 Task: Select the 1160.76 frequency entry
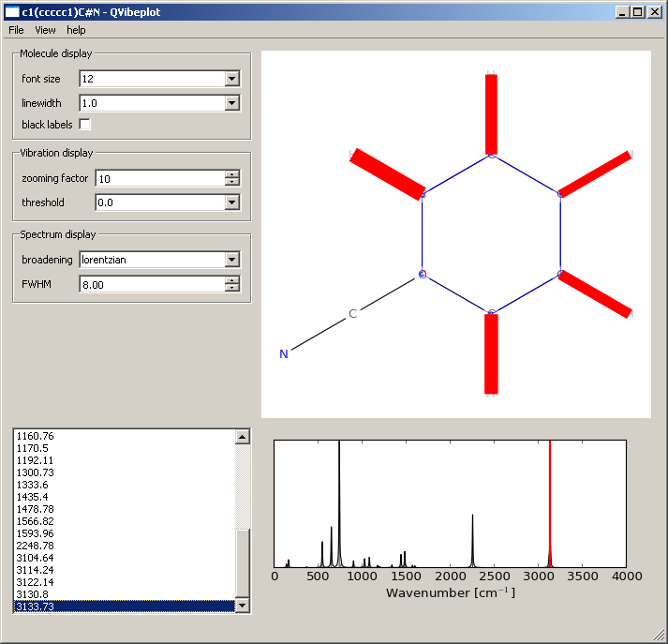(37, 436)
